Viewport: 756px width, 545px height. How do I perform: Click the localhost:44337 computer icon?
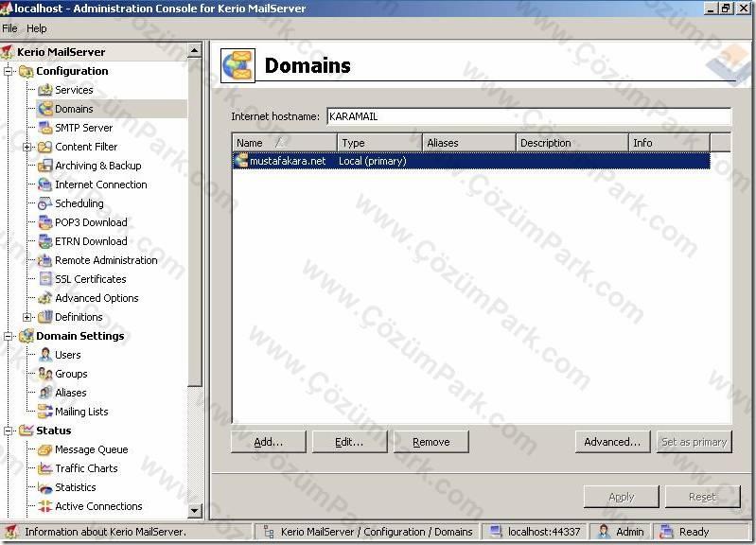(x=496, y=532)
